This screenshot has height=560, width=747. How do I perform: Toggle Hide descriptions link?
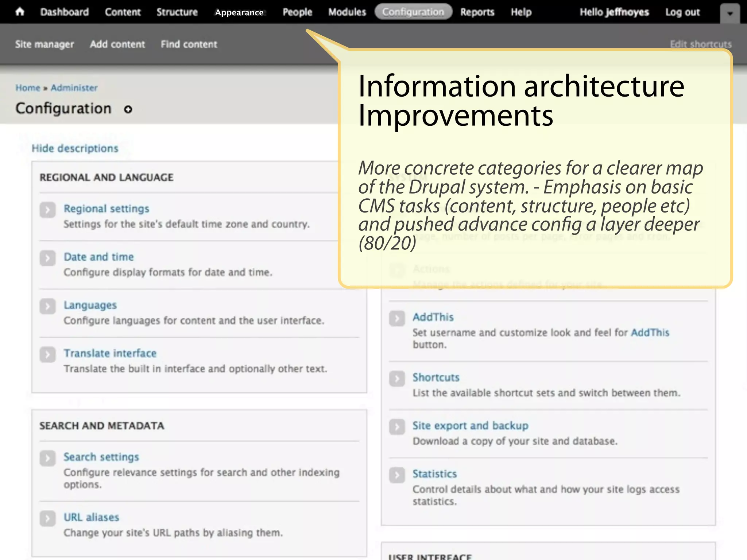click(x=75, y=148)
